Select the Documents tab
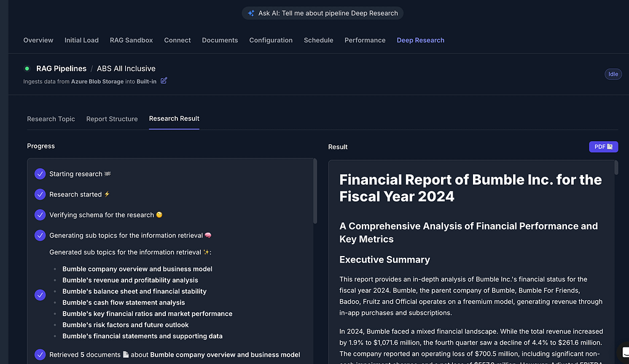The height and width of the screenshot is (364, 629). pos(220,40)
